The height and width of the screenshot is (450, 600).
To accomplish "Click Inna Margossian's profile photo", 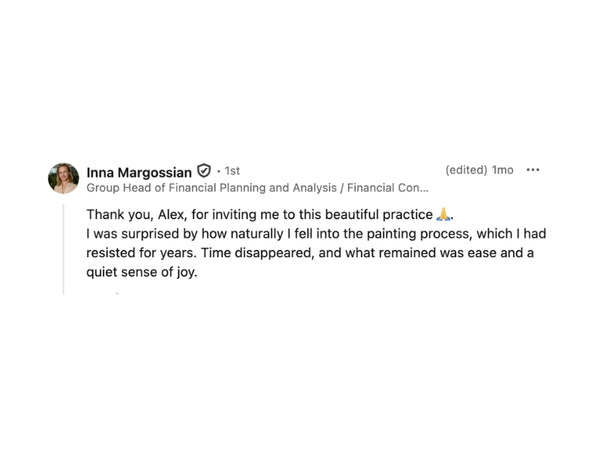I will (x=63, y=178).
